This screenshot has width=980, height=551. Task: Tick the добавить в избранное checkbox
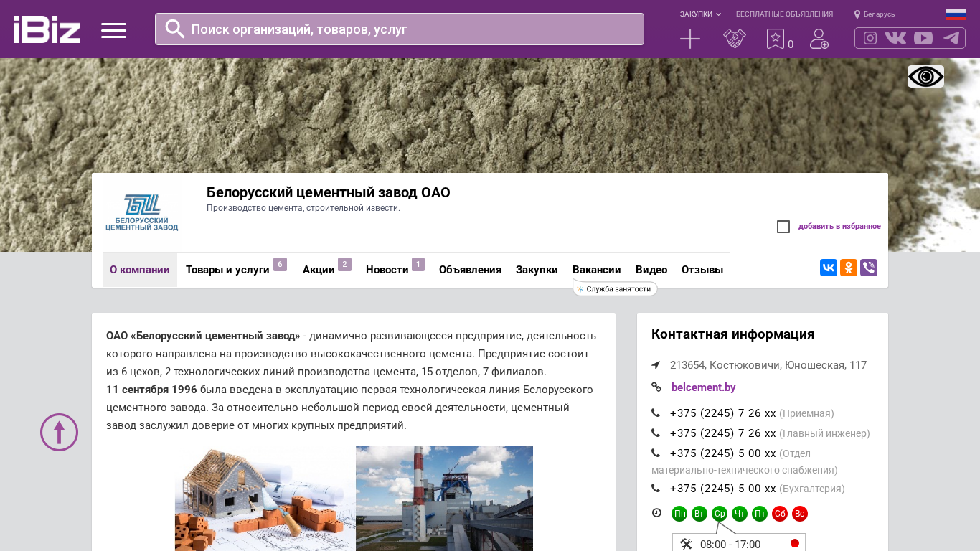tap(783, 227)
